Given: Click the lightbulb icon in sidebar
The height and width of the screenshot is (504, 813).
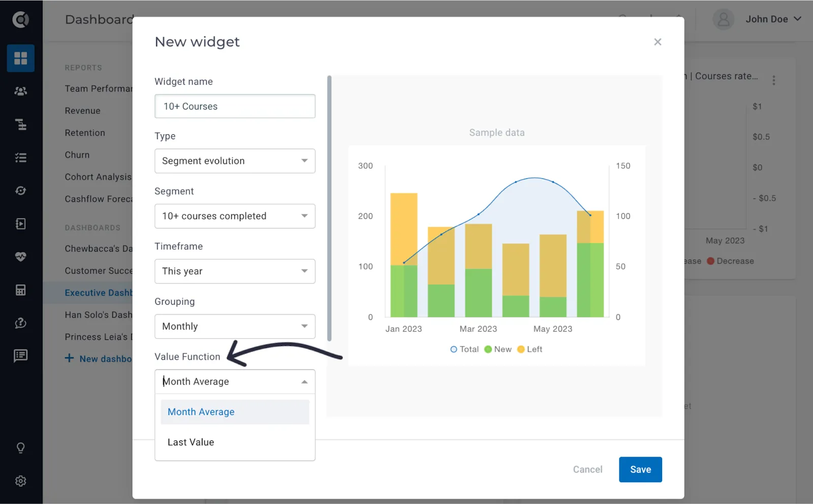Looking at the screenshot, I should point(21,448).
